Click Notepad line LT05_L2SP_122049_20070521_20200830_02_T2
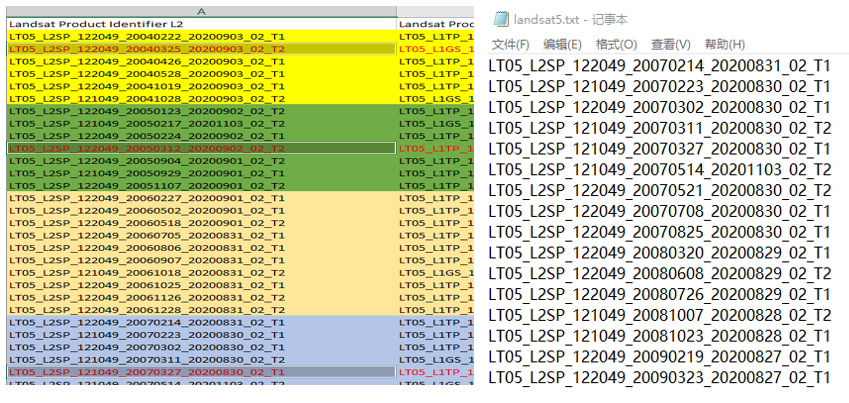The width and height of the screenshot is (849, 403). (x=659, y=191)
